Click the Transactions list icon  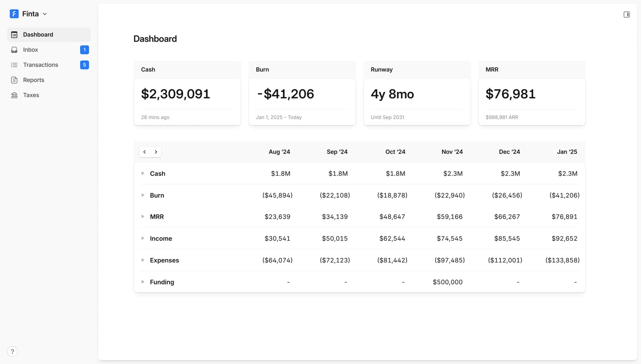point(14,65)
